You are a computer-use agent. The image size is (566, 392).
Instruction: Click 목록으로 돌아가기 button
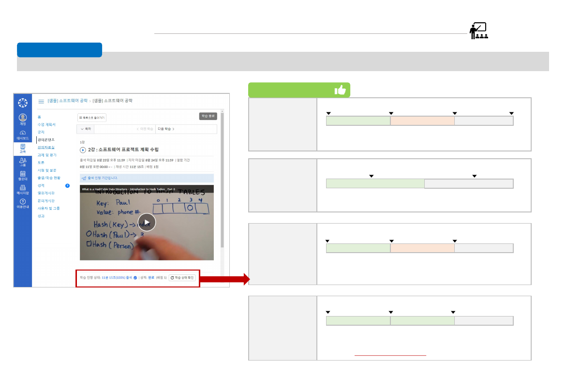(x=92, y=118)
